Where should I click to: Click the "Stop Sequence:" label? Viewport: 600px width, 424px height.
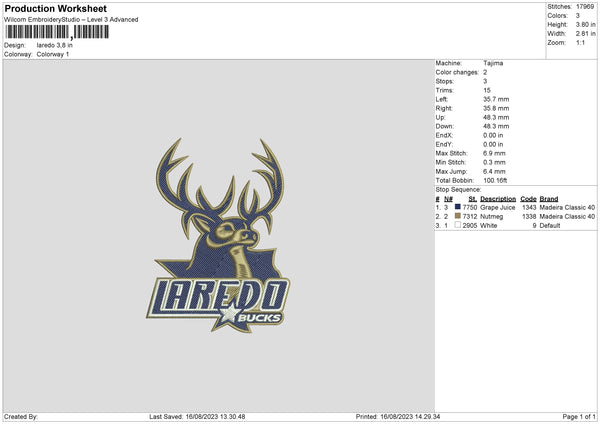pyautogui.click(x=458, y=190)
